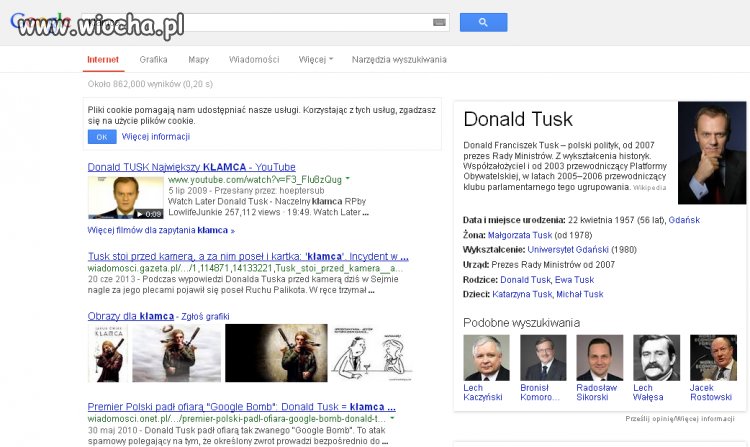This screenshot has height=447, width=750.
Task: Select 'Prezes Rady Ministrów od 2007' text
Action: coord(553,265)
